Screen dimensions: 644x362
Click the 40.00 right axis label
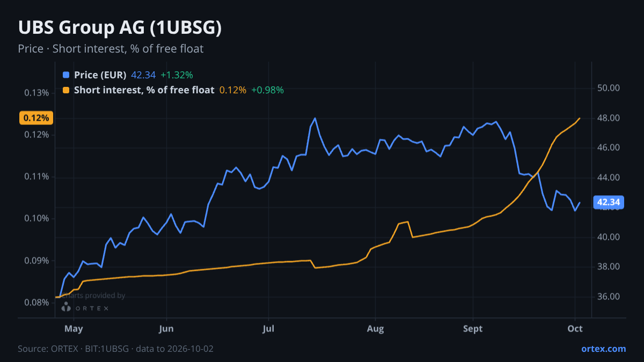609,237
